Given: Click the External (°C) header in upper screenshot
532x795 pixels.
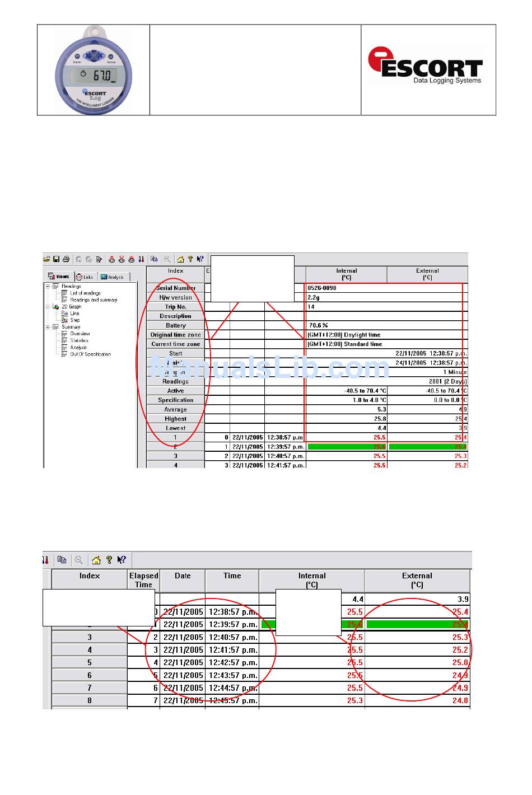Looking at the screenshot, I should tap(427, 274).
